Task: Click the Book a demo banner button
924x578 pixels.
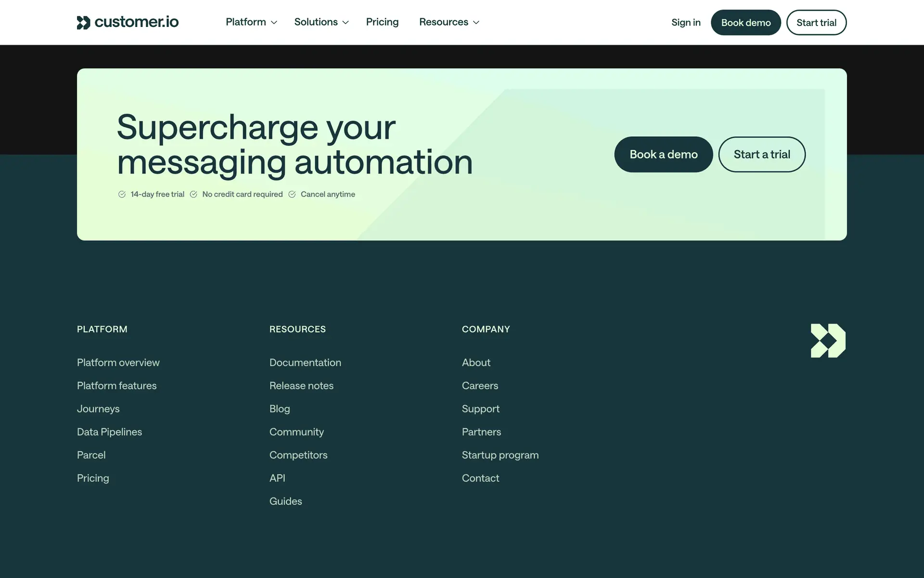Action: coord(663,154)
